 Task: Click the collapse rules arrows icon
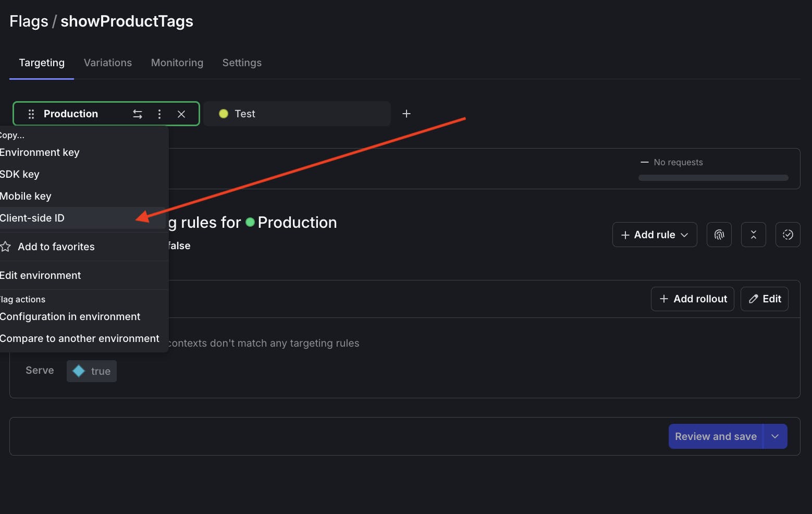(x=753, y=235)
